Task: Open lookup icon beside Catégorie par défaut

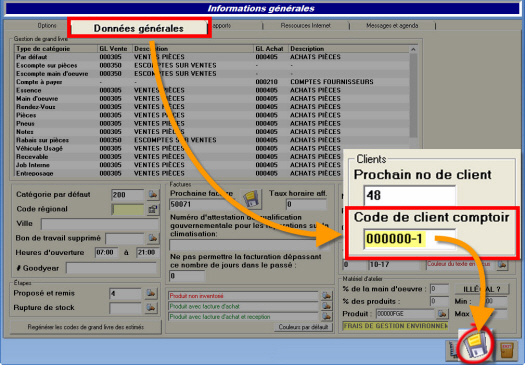Action: [x=153, y=195]
